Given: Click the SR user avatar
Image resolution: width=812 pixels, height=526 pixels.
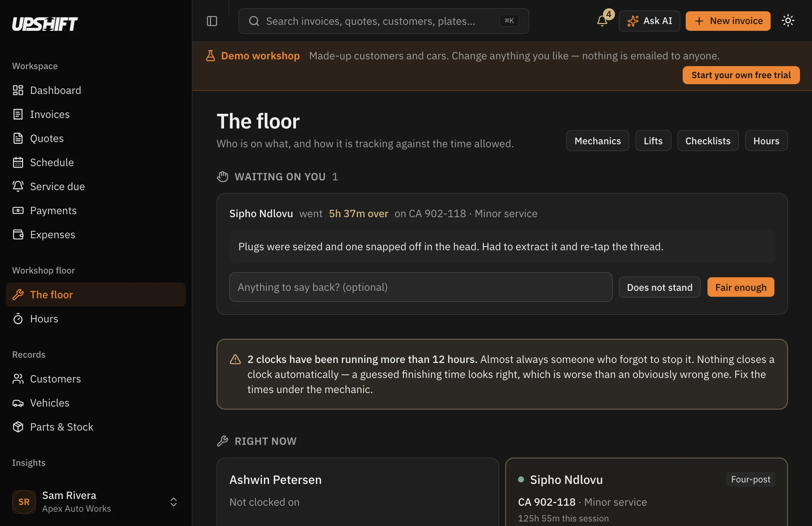Looking at the screenshot, I should coord(24,502).
